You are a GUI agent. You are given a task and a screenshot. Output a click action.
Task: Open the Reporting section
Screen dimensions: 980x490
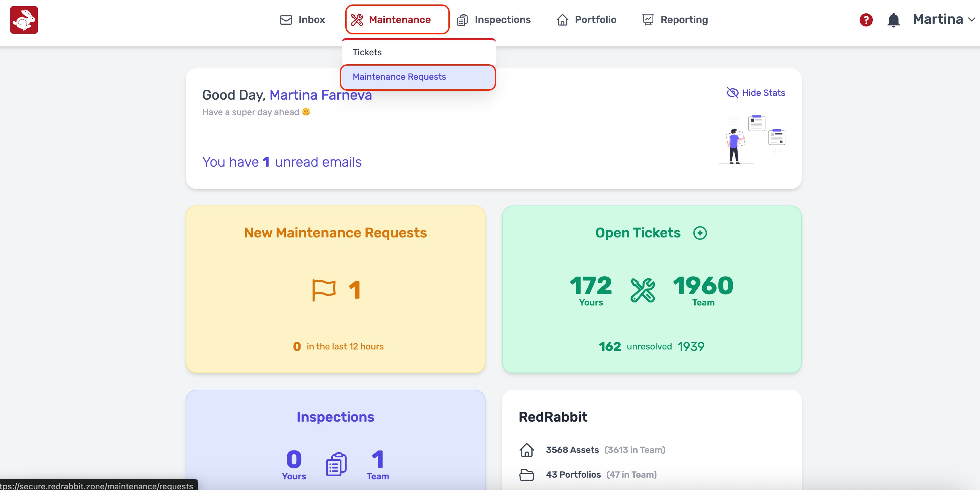tap(675, 19)
